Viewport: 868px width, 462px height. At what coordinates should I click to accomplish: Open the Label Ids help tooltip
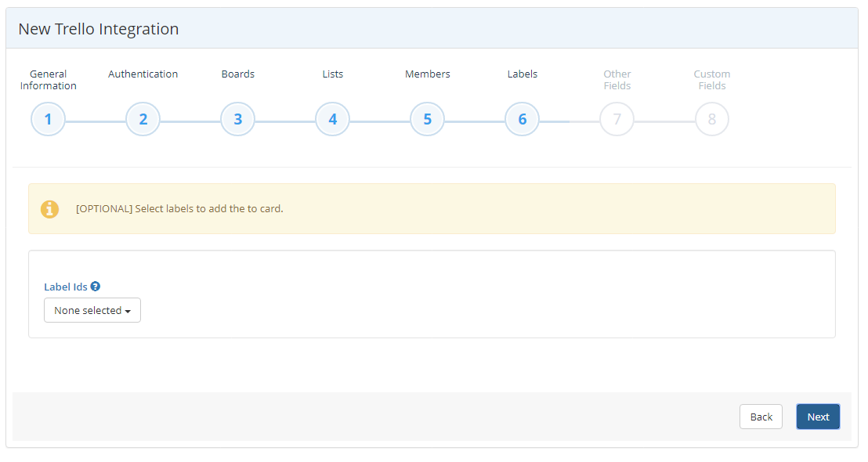(x=95, y=286)
